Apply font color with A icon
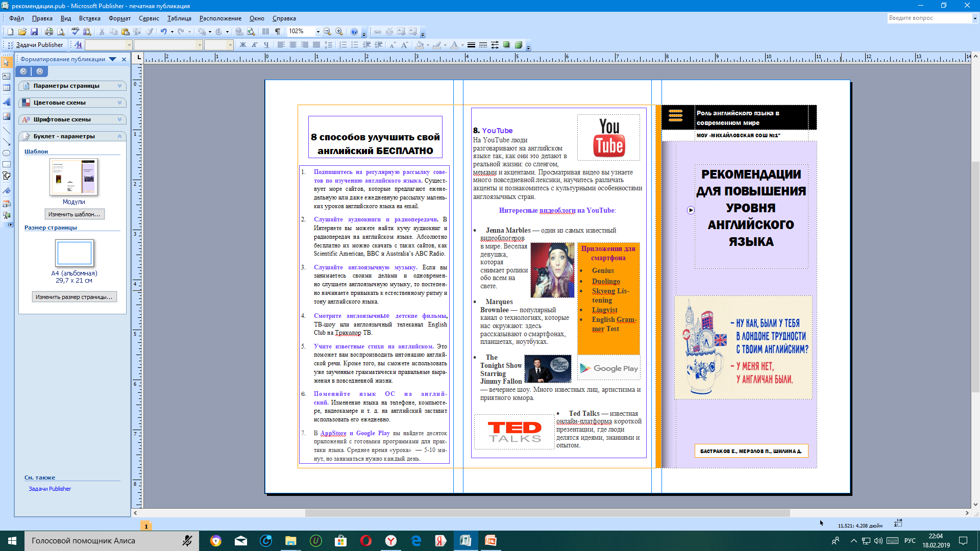Viewport: 980px width, 551px height. click(454, 45)
